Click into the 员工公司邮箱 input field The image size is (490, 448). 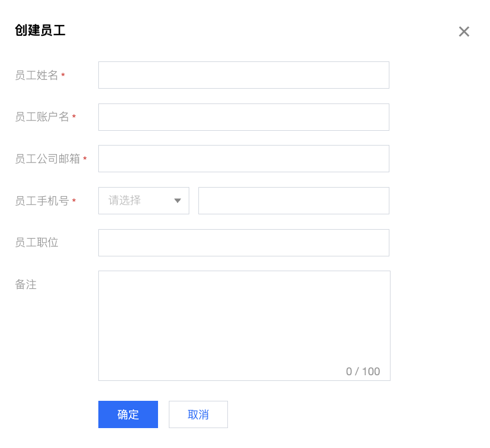pos(243,159)
